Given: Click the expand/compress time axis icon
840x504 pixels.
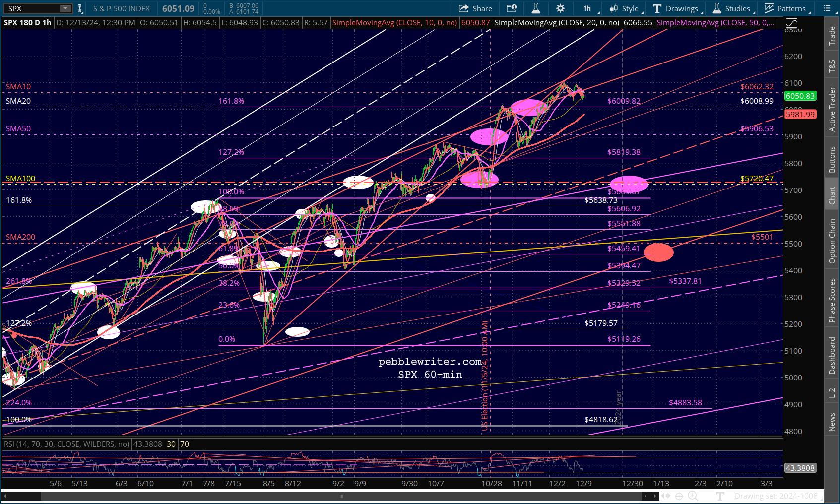Looking at the screenshot, I should 666,496.
